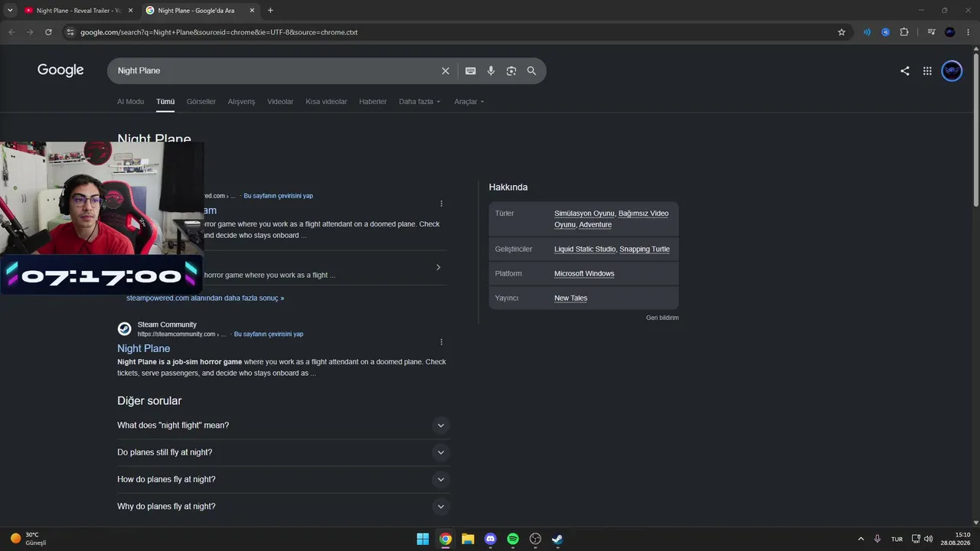This screenshot has height=551, width=980.
Task: Switch to the Haberler tab
Action: [x=373, y=102]
